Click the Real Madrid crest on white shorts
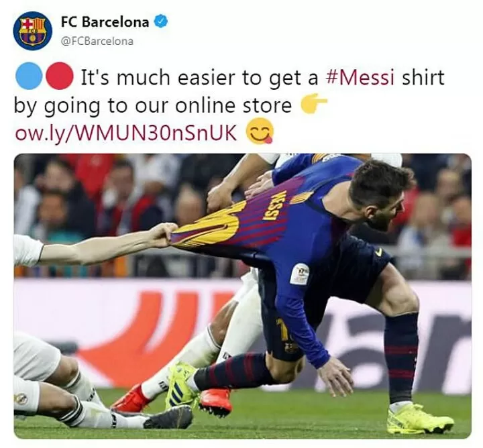This screenshot has width=483, height=448. (21, 399)
